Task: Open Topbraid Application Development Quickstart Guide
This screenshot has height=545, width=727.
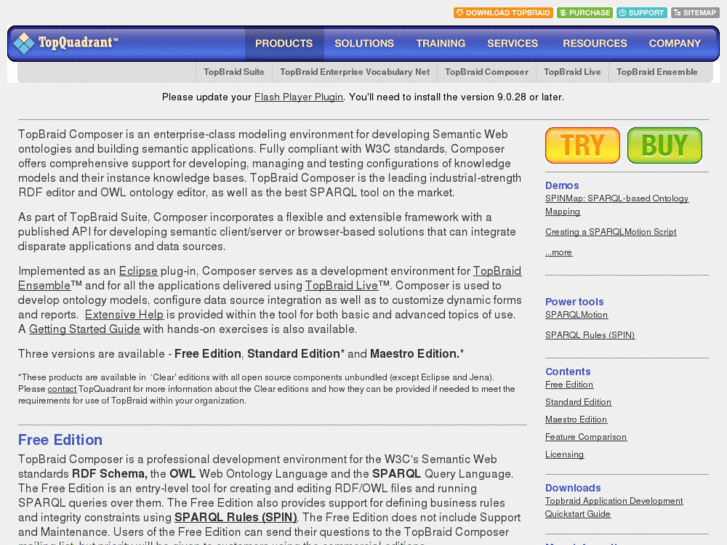Action: (x=613, y=507)
